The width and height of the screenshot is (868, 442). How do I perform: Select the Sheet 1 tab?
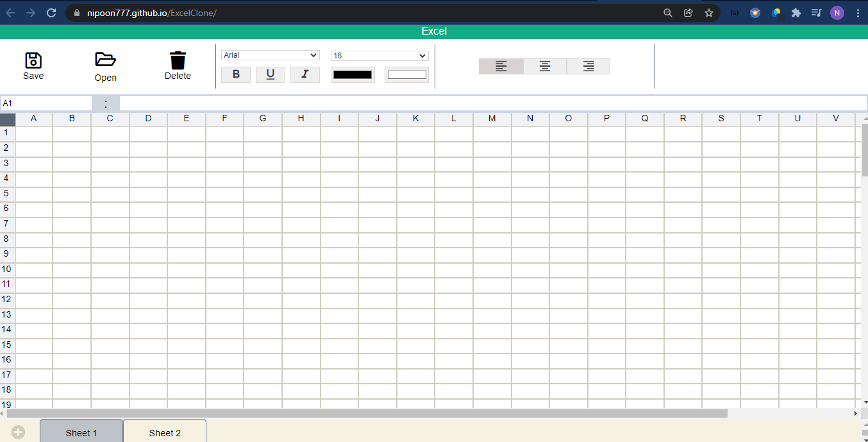(81, 432)
